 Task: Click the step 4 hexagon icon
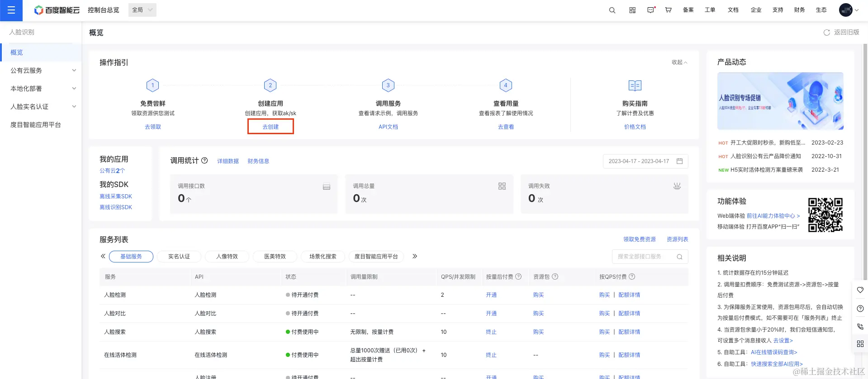point(506,85)
